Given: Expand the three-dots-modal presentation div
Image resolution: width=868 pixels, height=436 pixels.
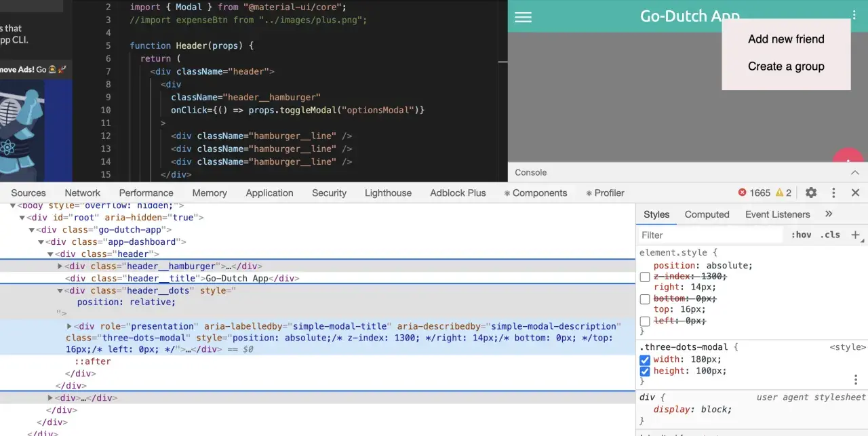Looking at the screenshot, I should click(x=69, y=326).
